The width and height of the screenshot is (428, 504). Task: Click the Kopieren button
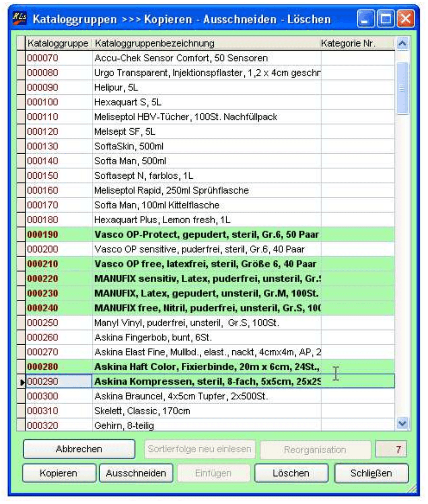point(58,473)
